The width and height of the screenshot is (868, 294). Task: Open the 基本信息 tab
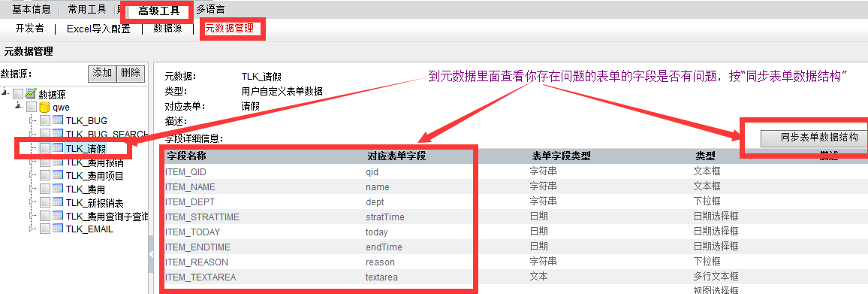(32, 10)
